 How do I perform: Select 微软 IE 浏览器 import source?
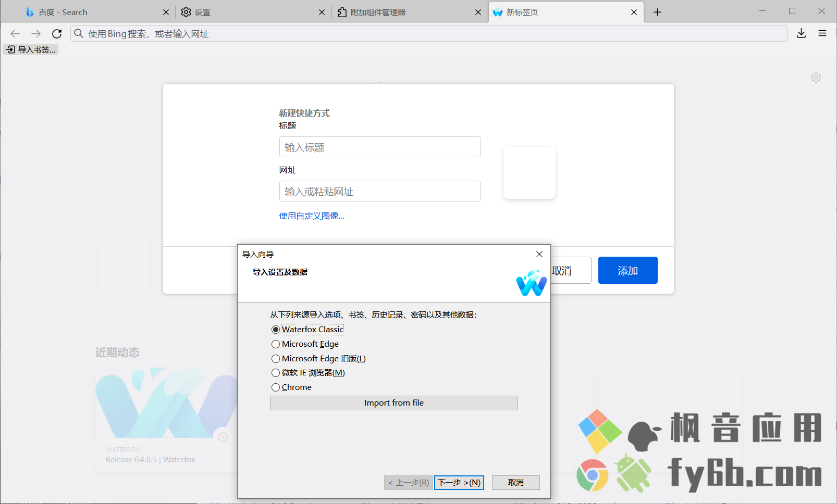click(x=308, y=373)
